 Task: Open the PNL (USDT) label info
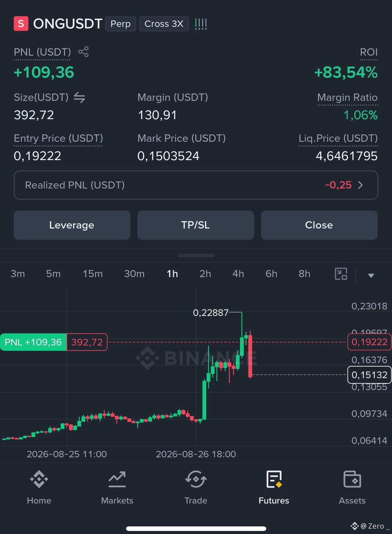click(42, 52)
